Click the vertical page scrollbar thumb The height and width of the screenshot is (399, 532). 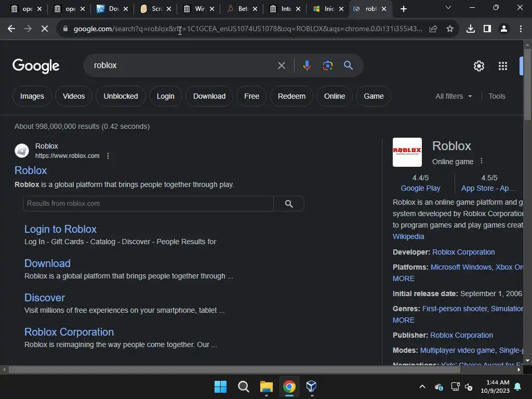(x=527, y=85)
